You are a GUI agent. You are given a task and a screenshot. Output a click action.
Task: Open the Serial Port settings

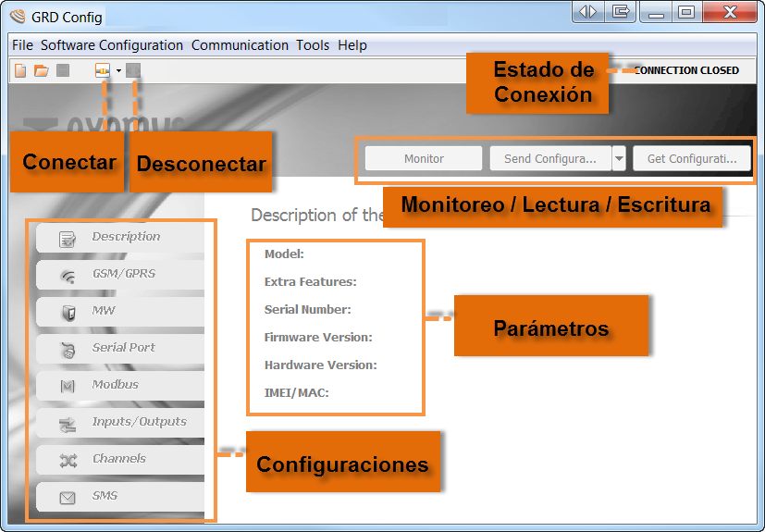[x=120, y=348]
